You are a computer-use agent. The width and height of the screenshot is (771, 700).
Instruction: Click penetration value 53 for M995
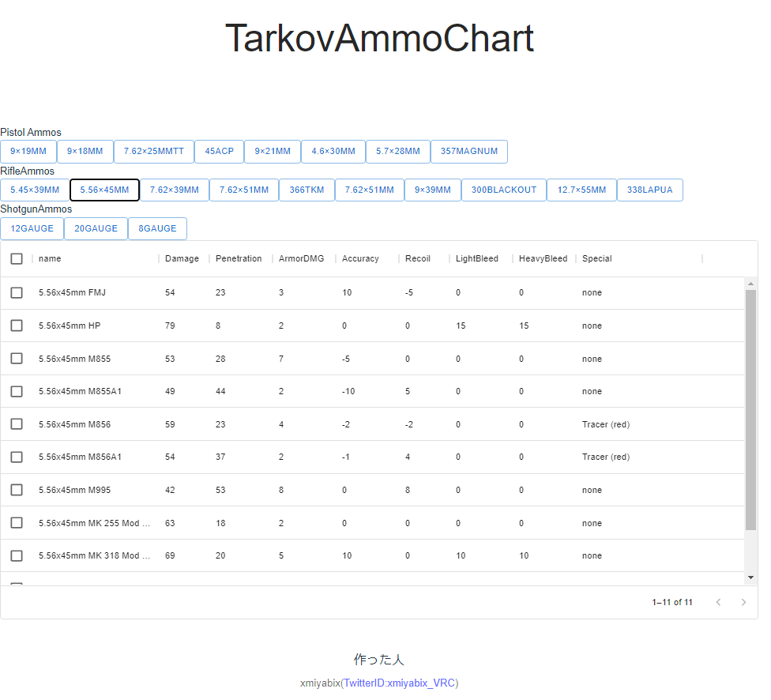220,490
